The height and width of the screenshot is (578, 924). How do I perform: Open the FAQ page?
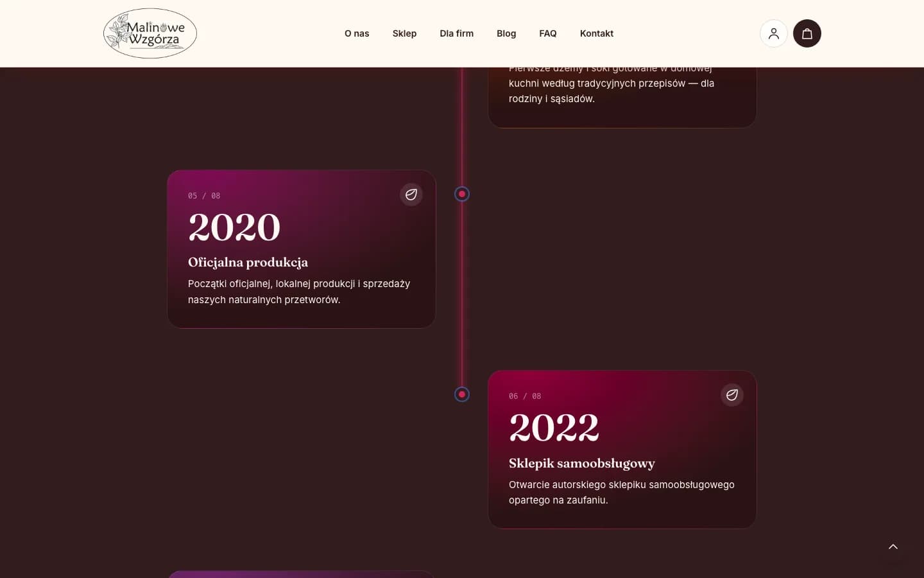(548, 33)
